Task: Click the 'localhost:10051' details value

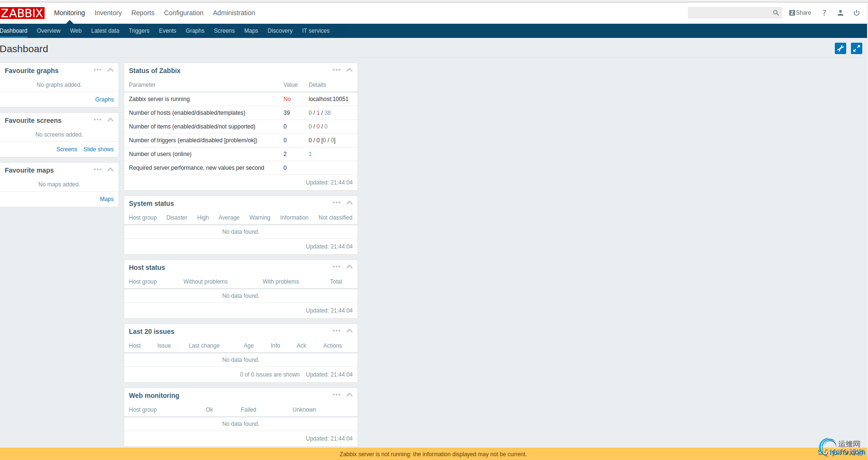Action: pyautogui.click(x=329, y=99)
